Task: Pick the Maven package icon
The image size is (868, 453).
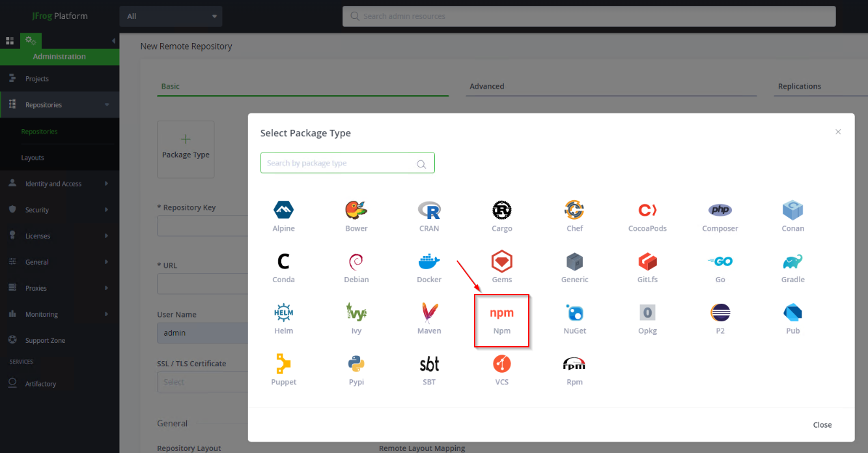Action: coord(429,314)
